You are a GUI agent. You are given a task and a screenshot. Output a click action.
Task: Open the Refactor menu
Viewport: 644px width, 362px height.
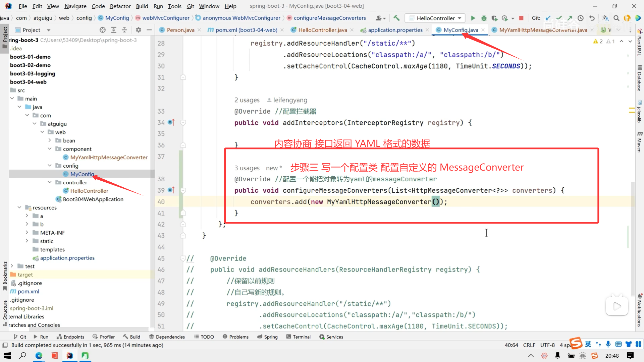[120, 6]
